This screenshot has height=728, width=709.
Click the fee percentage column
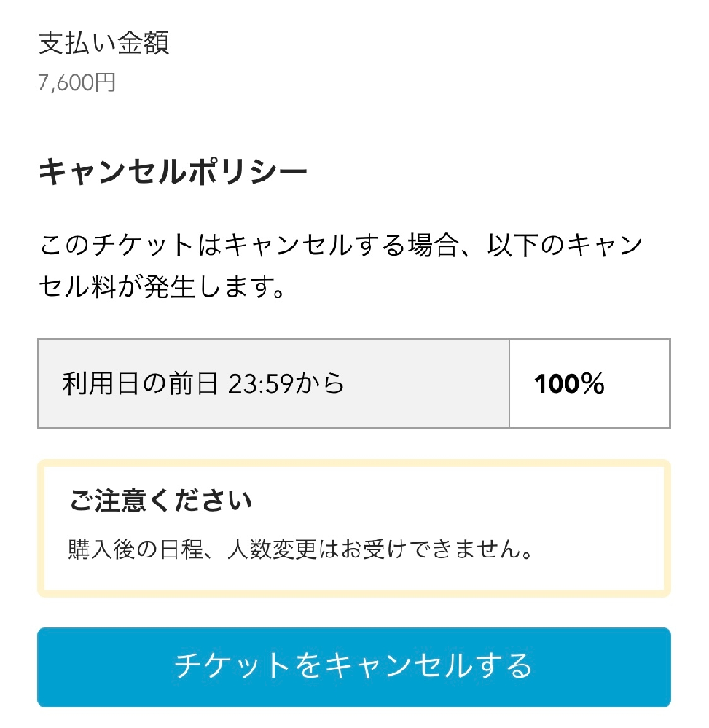tap(589, 383)
